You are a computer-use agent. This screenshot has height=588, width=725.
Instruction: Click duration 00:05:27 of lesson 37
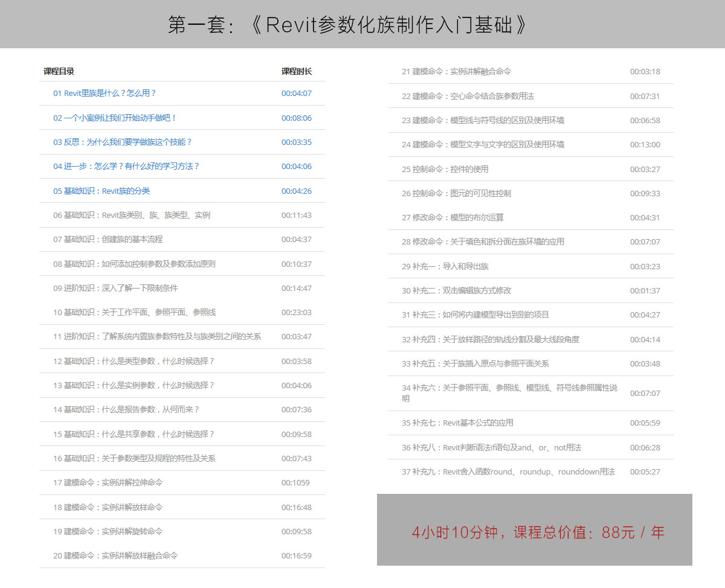(645, 471)
